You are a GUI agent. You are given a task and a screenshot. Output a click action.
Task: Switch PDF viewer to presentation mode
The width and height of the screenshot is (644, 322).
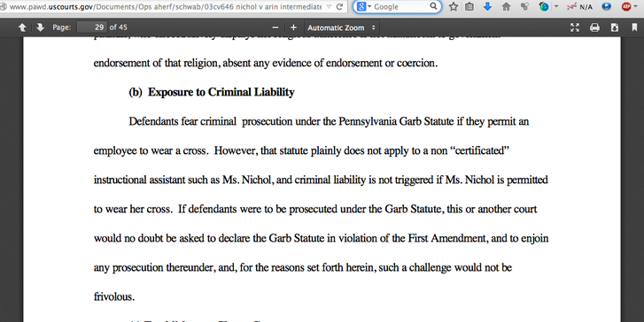click(x=575, y=27)
